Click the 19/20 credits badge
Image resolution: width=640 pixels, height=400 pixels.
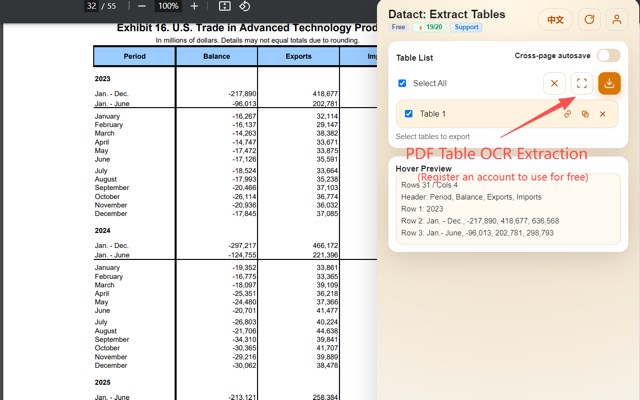pos(429,27)
